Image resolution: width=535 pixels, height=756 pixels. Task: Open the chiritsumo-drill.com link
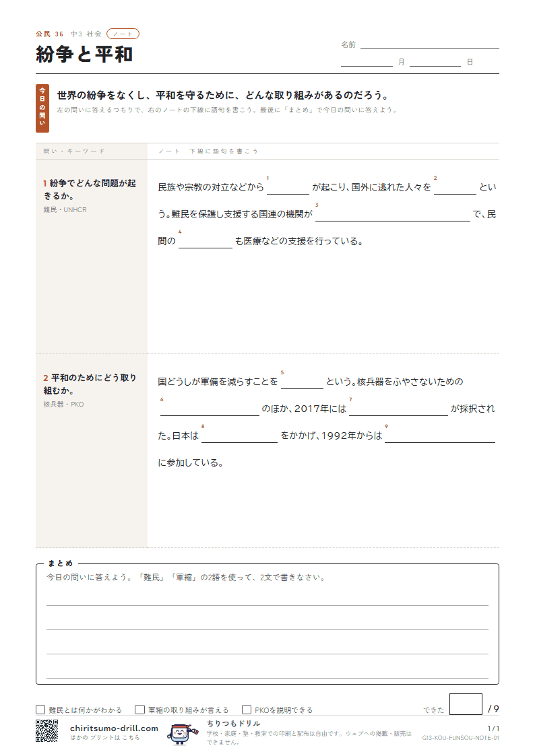(114, 728)
